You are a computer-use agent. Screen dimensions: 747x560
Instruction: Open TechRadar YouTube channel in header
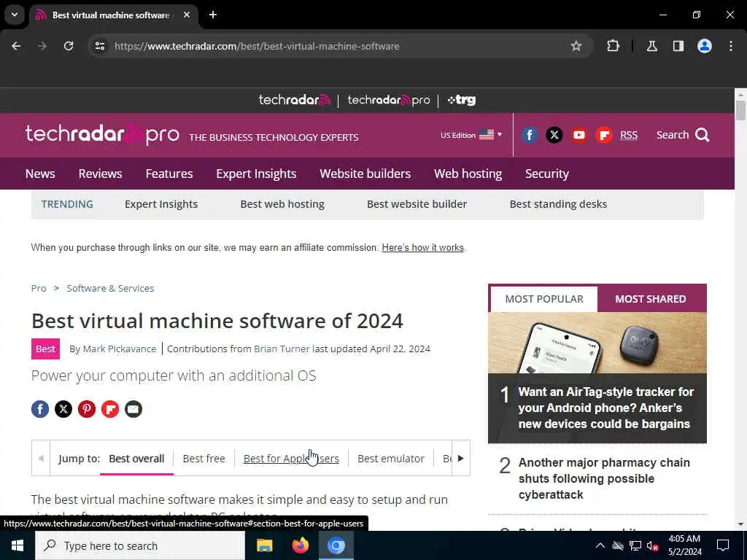578,135
